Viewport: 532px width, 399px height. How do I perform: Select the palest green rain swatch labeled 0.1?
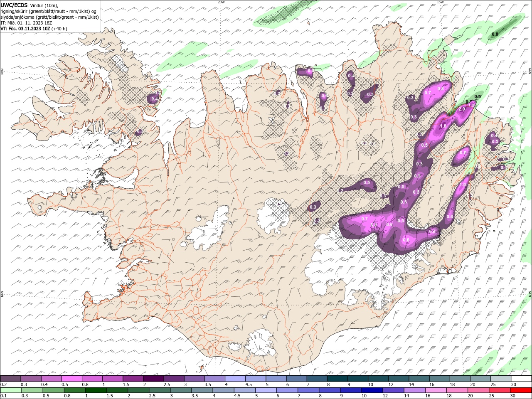11,390
